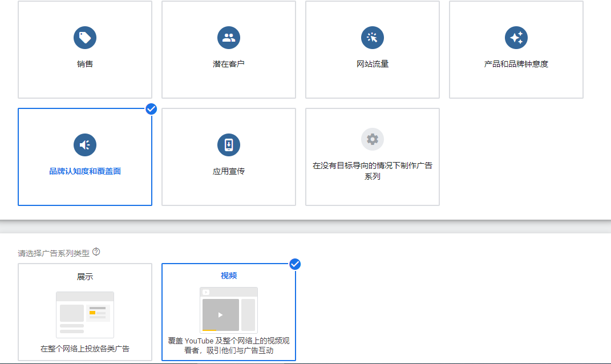The width and height of the screenshot is (611, 364).
Task: Click the megaphone icon for 品牌认知度和覆盖面
Action: point(85,145)
